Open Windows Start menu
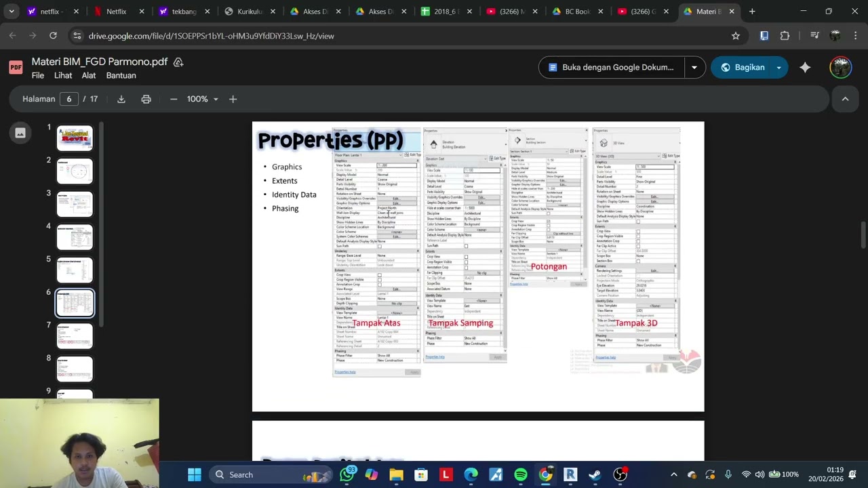Image resolution: width=868 pixels, height=488 pixels. (x=195, y=474)
